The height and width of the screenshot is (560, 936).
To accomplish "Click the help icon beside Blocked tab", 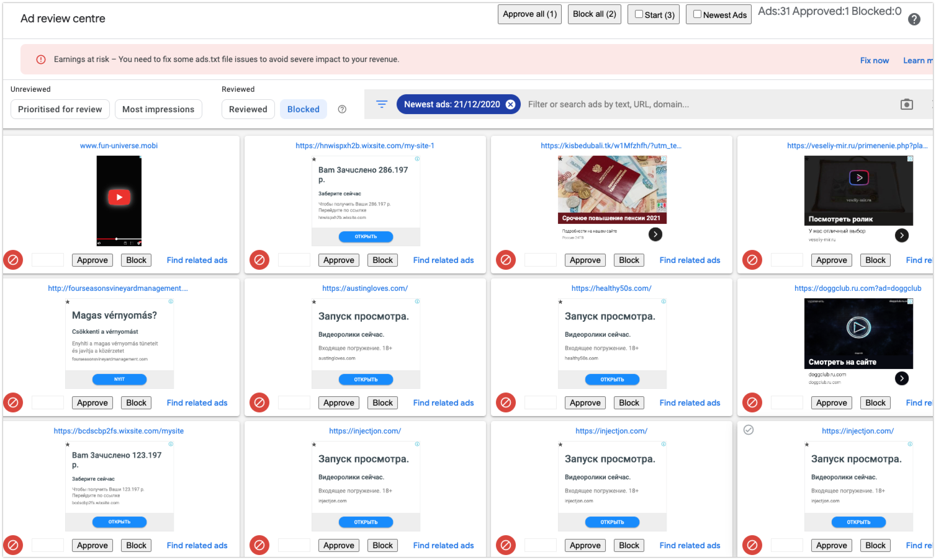I will pos(342,109).
